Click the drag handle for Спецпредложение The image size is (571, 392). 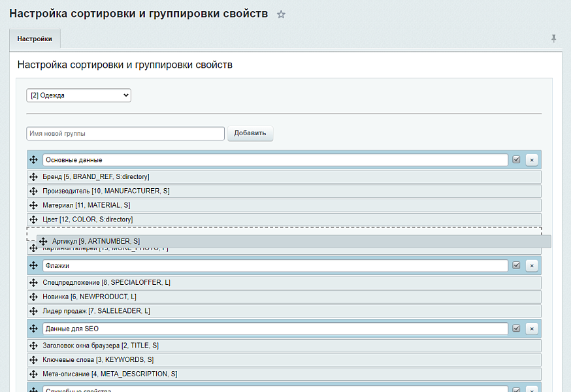(x=33, y=282)
